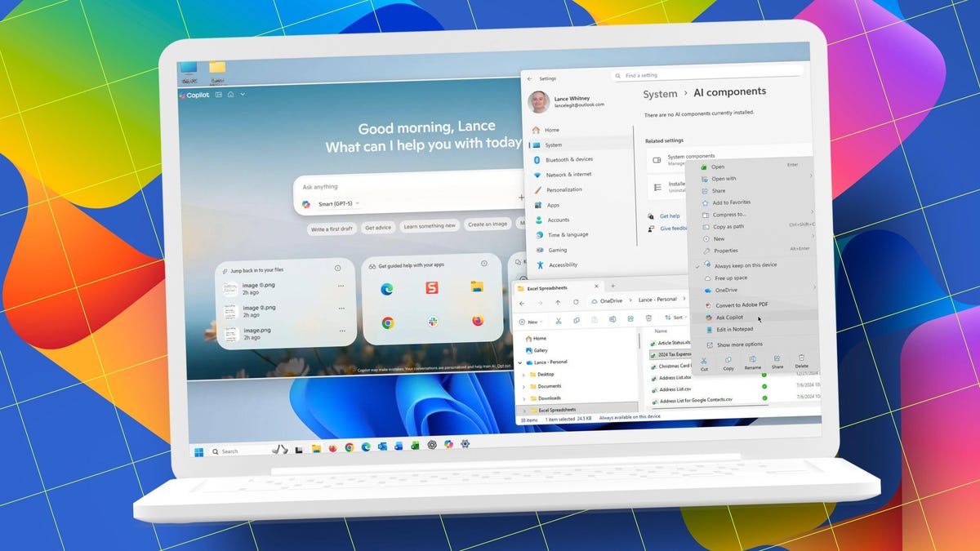Select the Cut icon in the context toolbar
The image size is (980, 551).
(704, 359)
